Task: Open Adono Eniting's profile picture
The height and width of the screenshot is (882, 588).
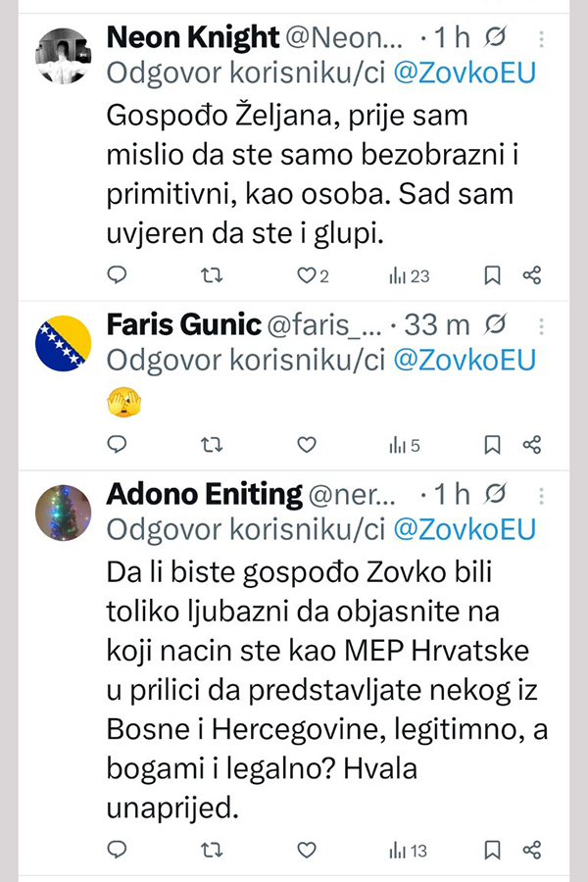Action: 64,513
